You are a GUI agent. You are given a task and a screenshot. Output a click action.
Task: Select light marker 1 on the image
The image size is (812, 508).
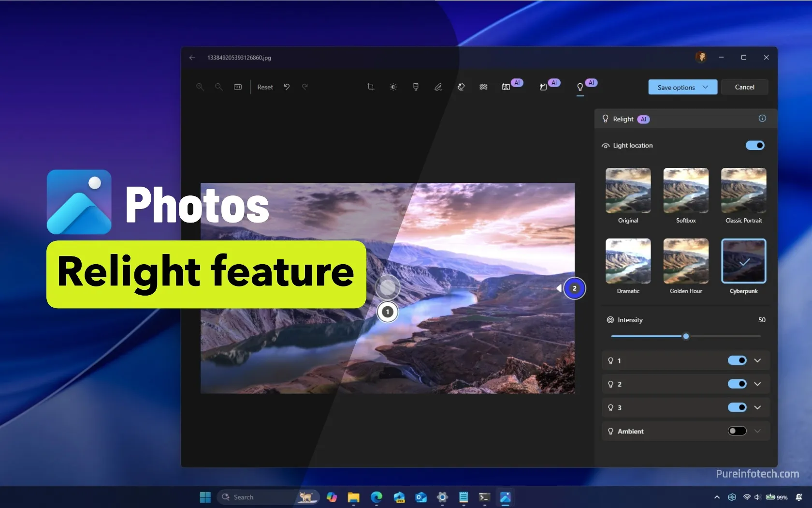tap(387, 312)
